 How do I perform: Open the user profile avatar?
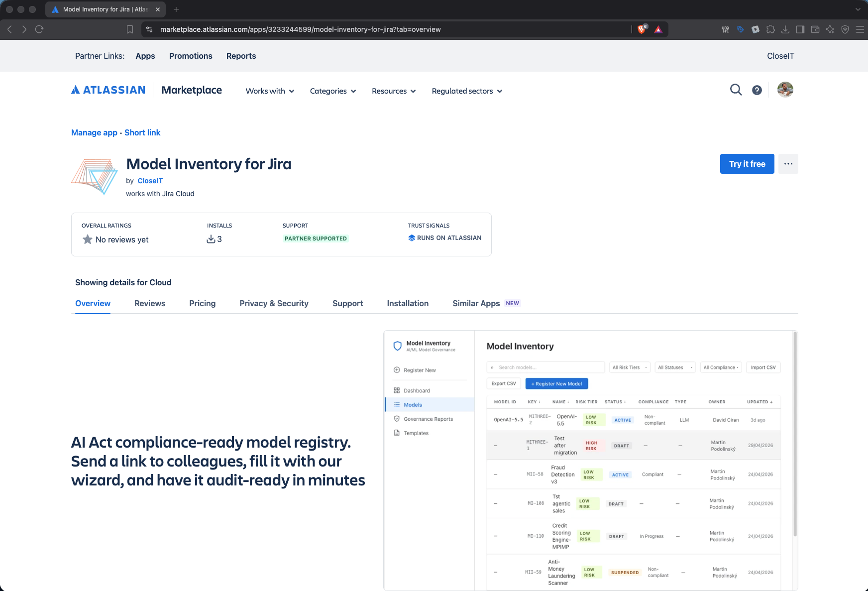785,90
